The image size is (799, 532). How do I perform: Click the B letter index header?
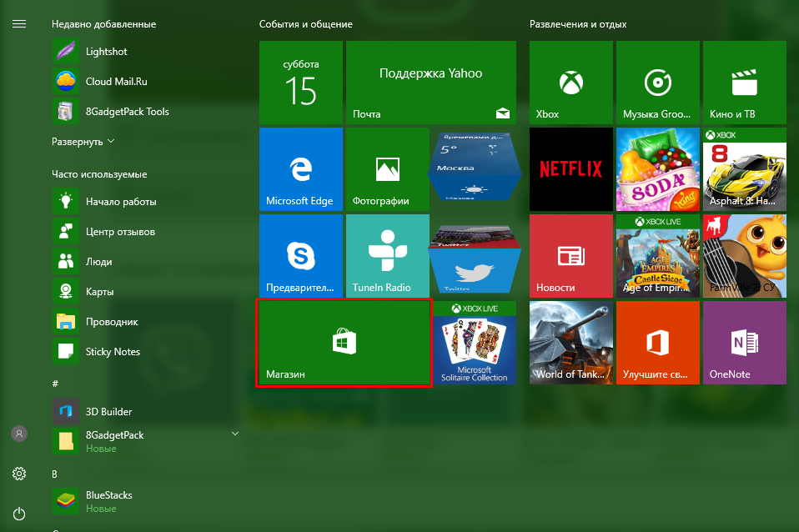tap(54, 474)
